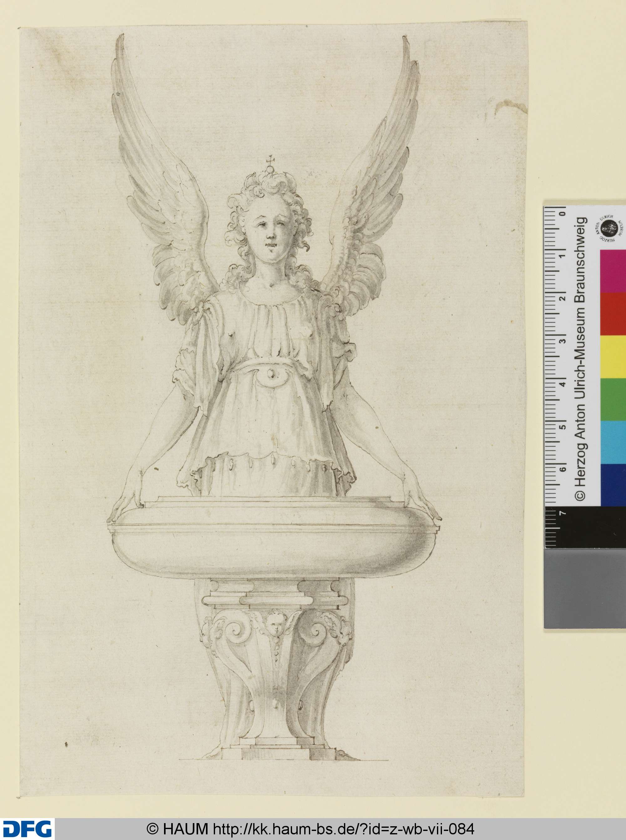Select the dark blue color patch
This screenshot has height=840, width=626.
(613, 485)
